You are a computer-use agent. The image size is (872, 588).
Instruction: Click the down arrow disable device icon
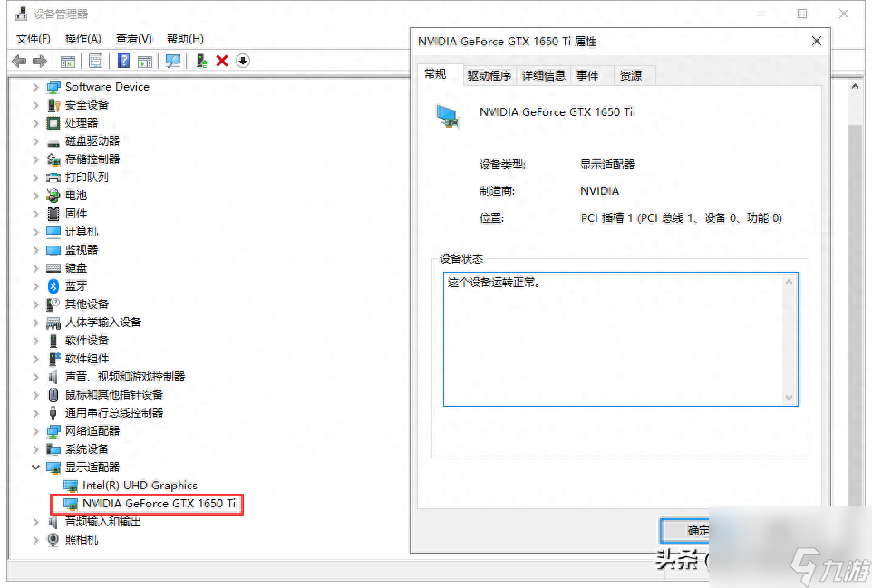click(x=243, y=61)
